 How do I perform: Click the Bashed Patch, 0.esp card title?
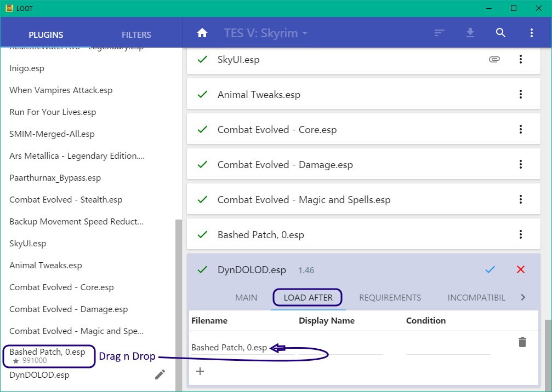(261, 235)
